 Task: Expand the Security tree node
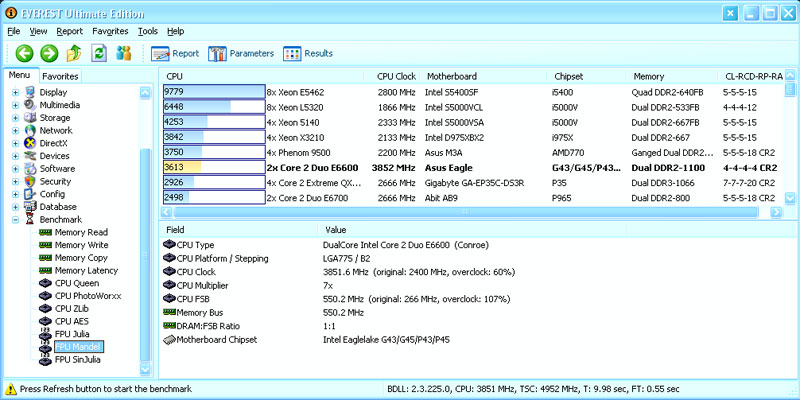coord(15,182)
